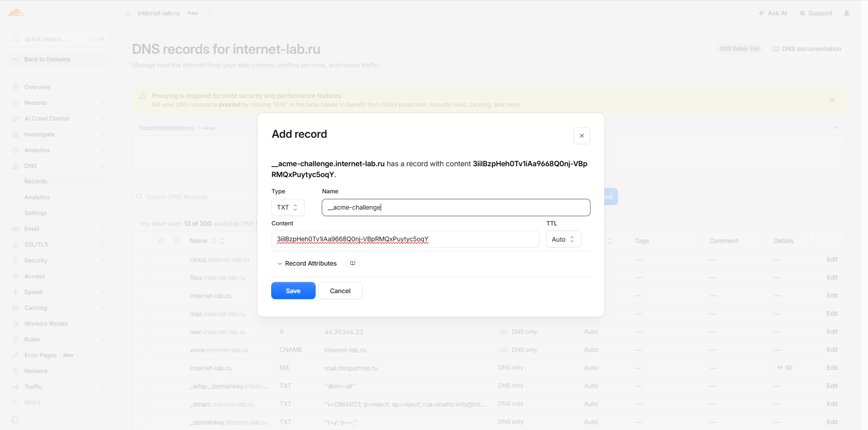868x430 pixels.
Task: Click the Caching icon
Action: (x=15, y=308)
